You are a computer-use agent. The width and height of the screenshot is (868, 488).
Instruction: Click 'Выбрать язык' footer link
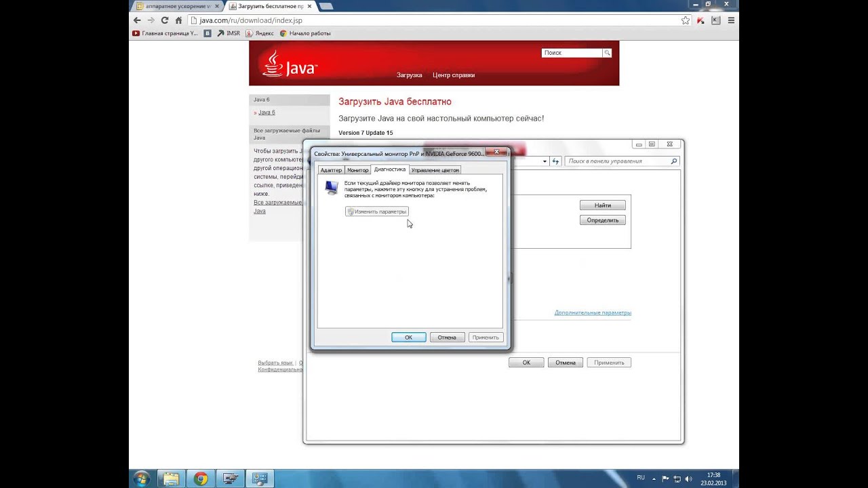[275, 363]
